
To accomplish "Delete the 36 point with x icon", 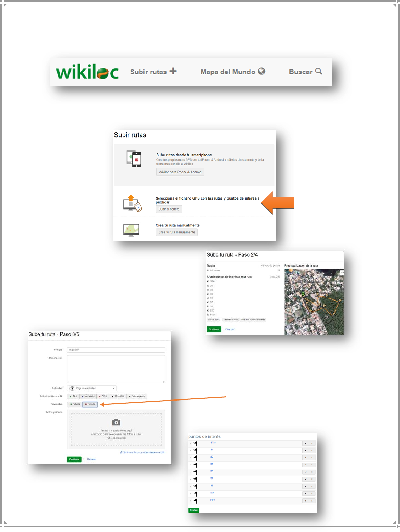I will (x=312, y=472).
